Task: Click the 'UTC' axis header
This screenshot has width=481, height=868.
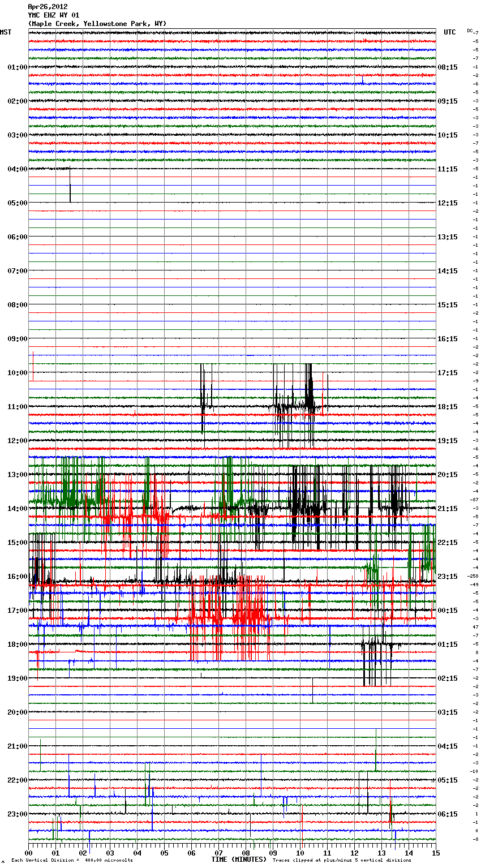Action: tap(450, 32)
